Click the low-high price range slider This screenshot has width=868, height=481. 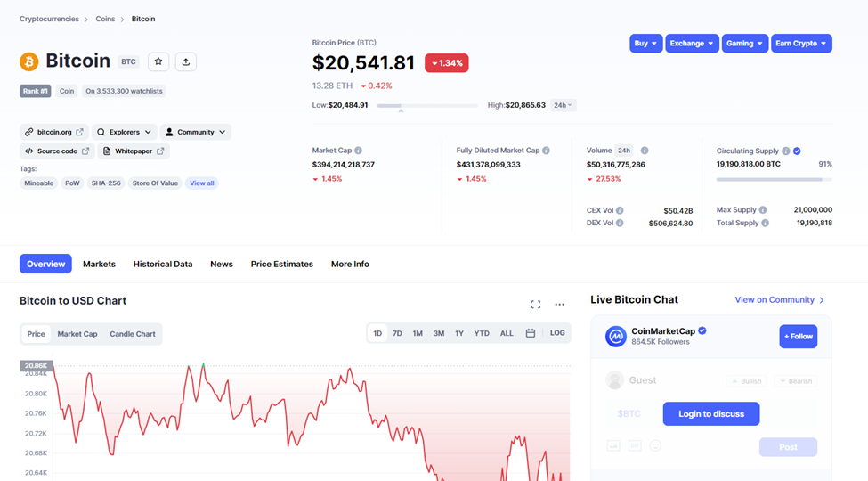pyautogui.click(x=427, y=105)
